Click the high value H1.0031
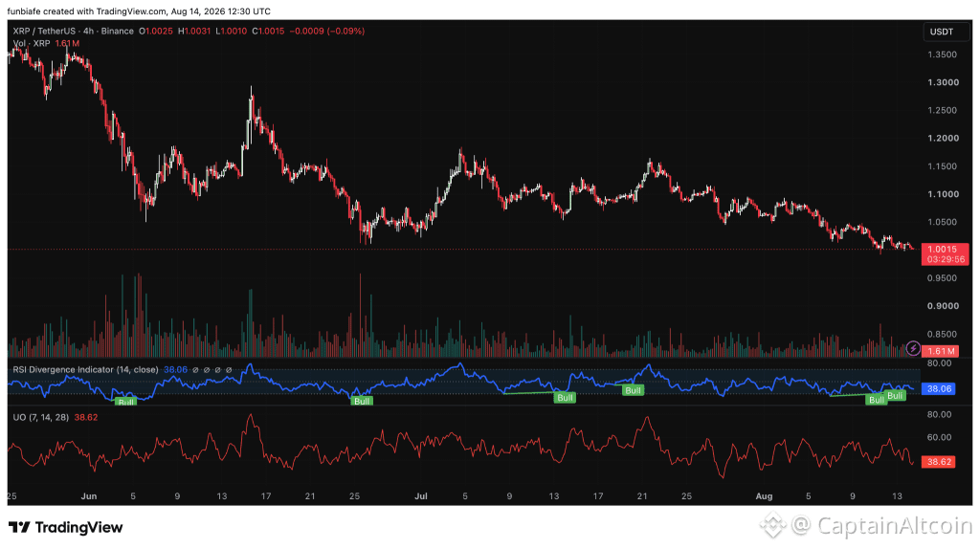This screenshot has width=980, height=549. click(x=194, y=32)
